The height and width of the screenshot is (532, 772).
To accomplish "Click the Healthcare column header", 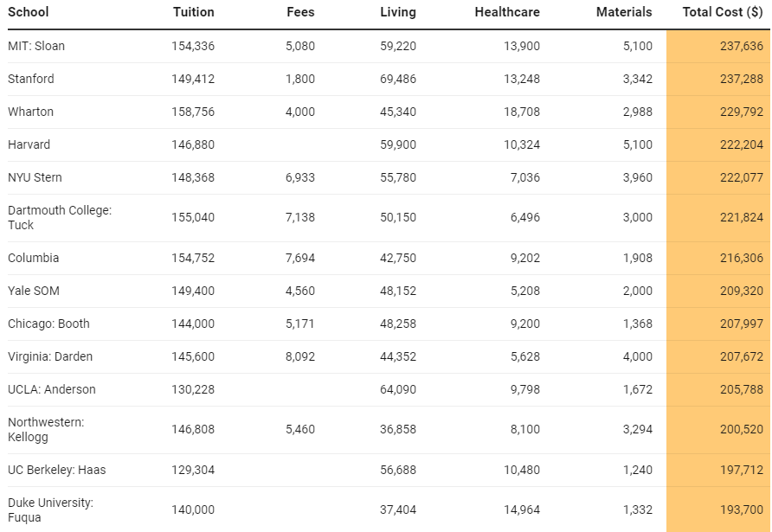I will (507, 12).
